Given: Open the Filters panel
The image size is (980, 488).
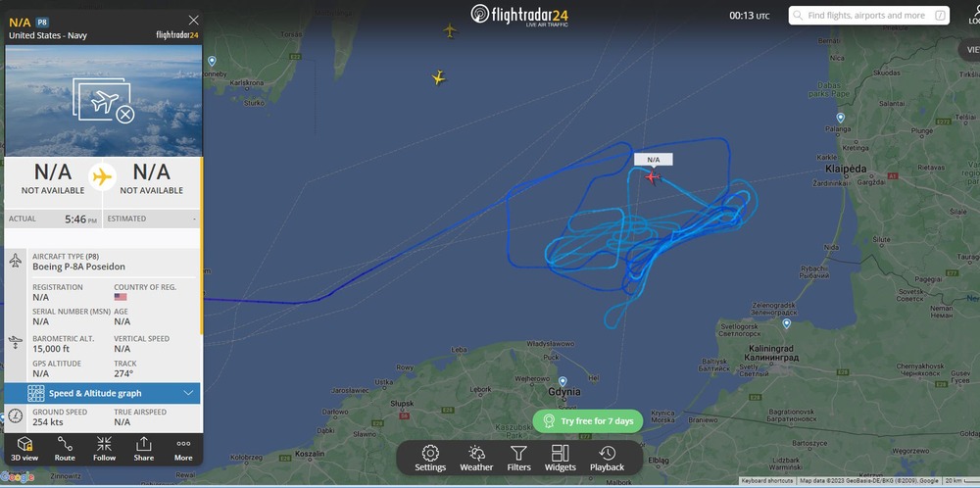Looking at the screenshot, I should tap(518, 458).
